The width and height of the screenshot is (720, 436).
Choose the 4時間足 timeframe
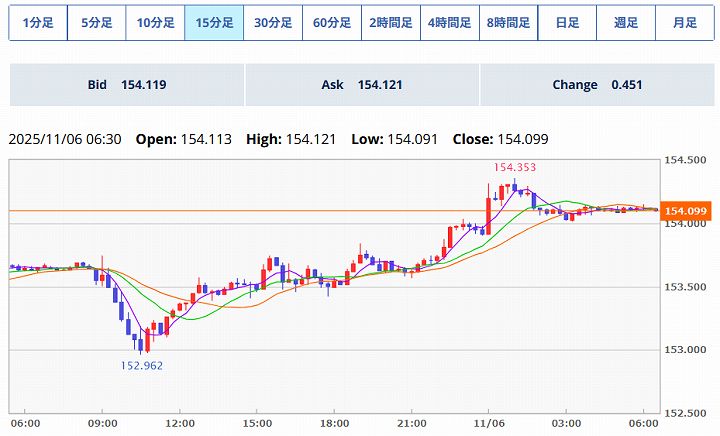coord(449,22)
